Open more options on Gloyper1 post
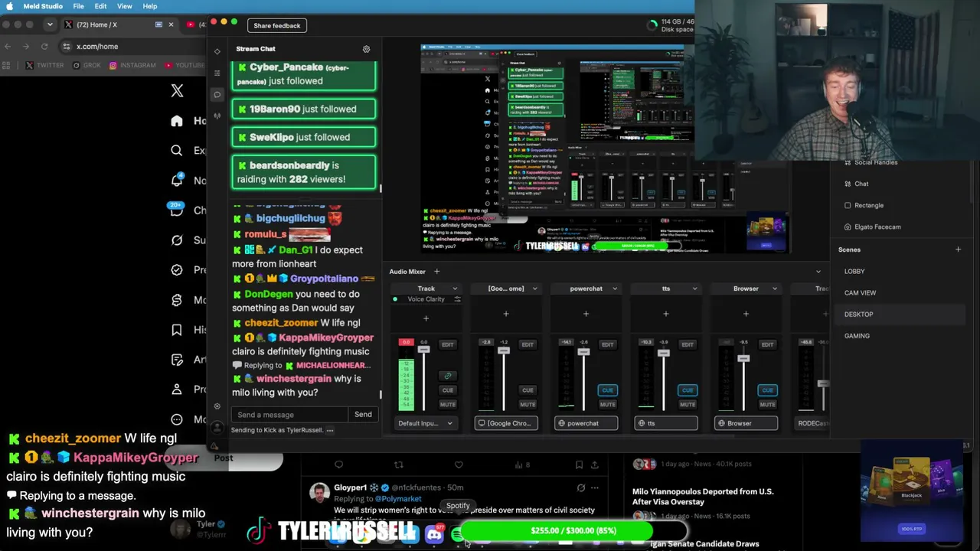Viewport: 980px width, 551px height. tap(594, 487)
